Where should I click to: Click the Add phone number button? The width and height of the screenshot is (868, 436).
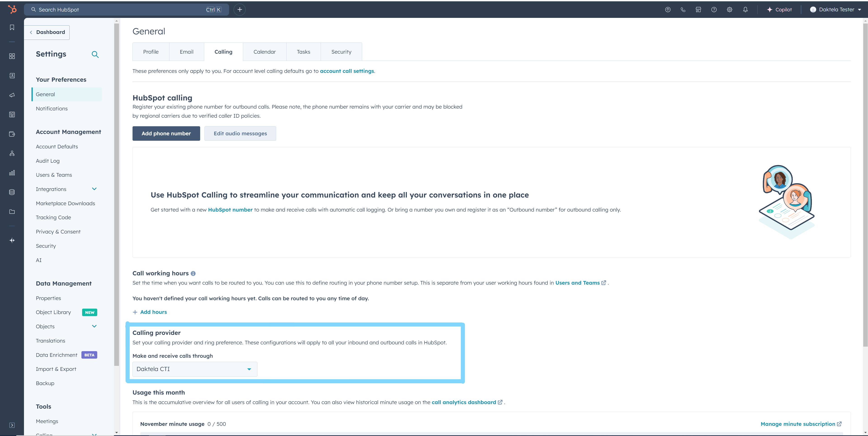point(166,133)
